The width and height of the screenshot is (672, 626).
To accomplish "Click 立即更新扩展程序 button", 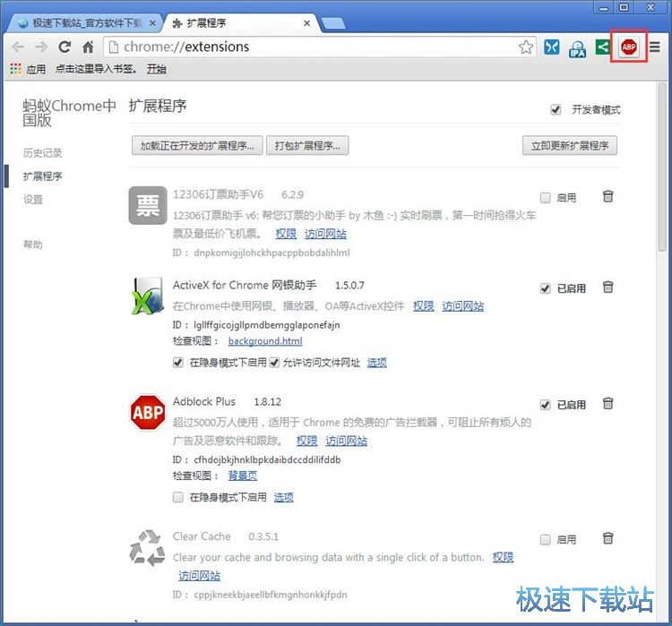I will click(x=570, y=146).
